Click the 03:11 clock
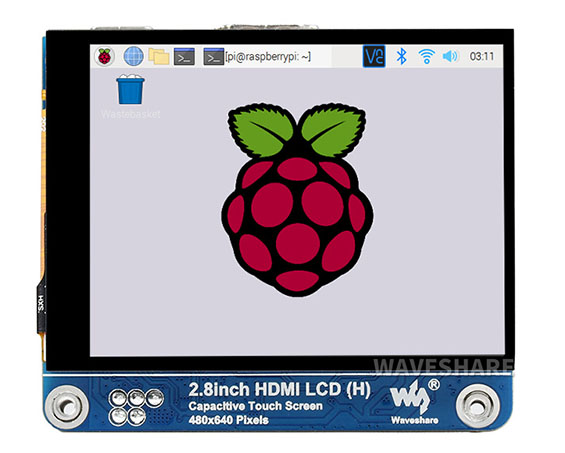The image size is (565, 453). point(482,57)
